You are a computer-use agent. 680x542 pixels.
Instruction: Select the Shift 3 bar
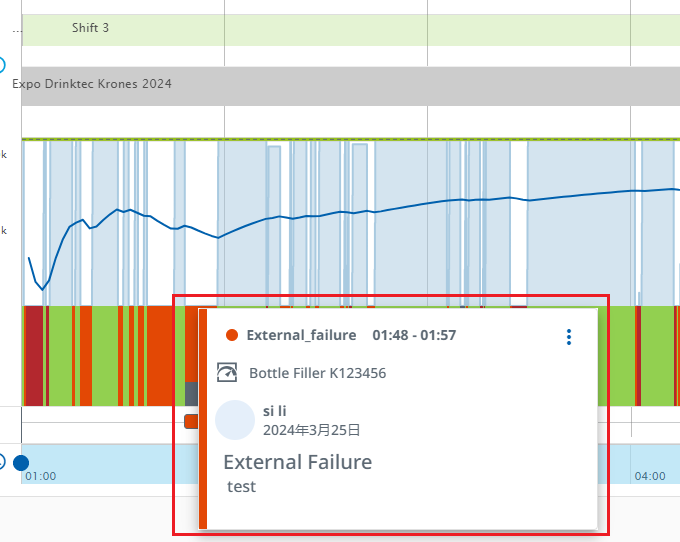[x=350, y=29]
